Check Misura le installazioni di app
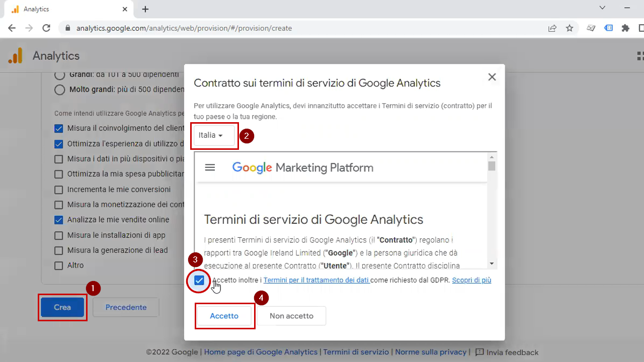 pyautogui.click(x=58, y=235)
